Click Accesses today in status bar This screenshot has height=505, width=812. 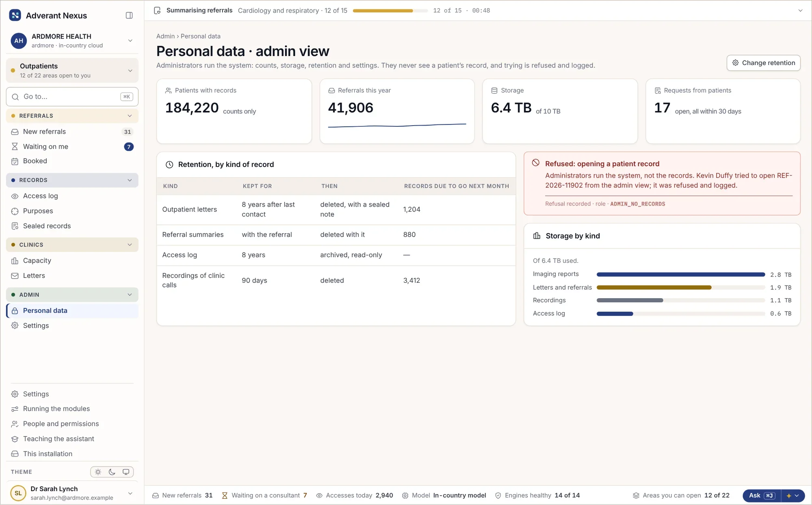(x=354, y=496)
